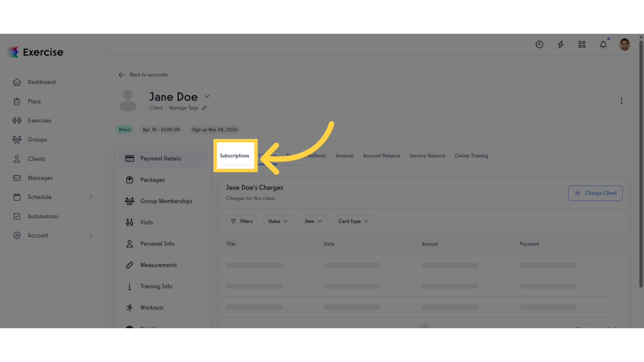This screenshot has width=644, height=362.
Task: Click the Apr 10 - $400.00 badge
Action: [161, 130]
